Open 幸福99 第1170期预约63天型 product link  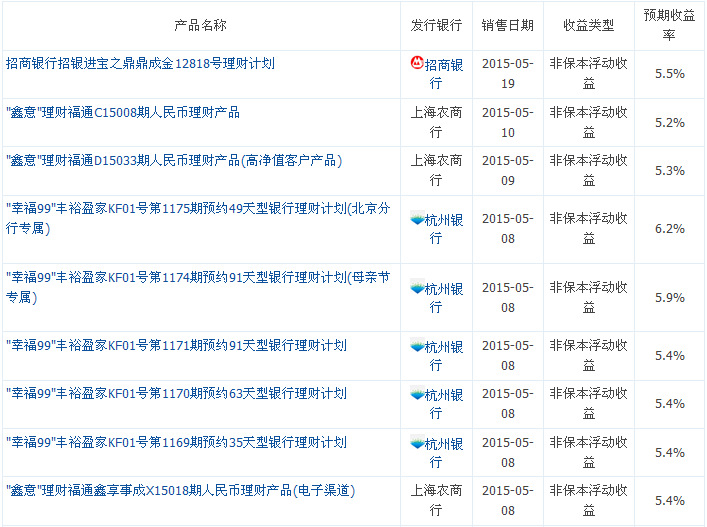pyautogui.click(x=176, y=394)
